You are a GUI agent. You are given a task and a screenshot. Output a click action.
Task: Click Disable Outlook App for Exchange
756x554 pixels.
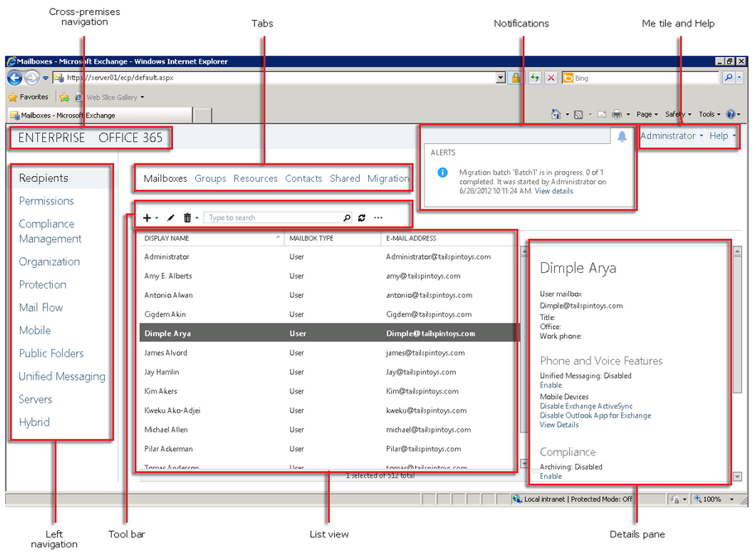pos(595,416)
